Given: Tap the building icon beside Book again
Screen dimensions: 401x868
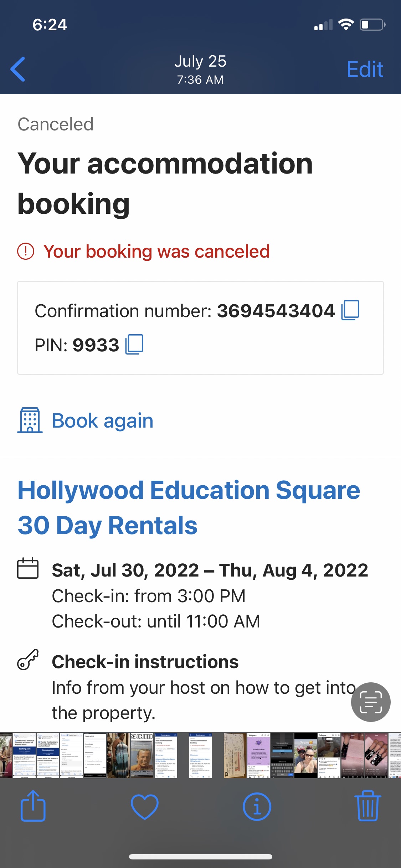Looking at the screenshot, I should pyautogui.click(x=30, y=420).
